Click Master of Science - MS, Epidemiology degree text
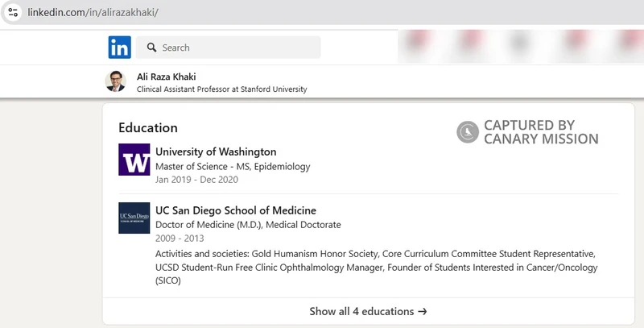This screenshot has height=328, width=644. [x=233, y=167]
